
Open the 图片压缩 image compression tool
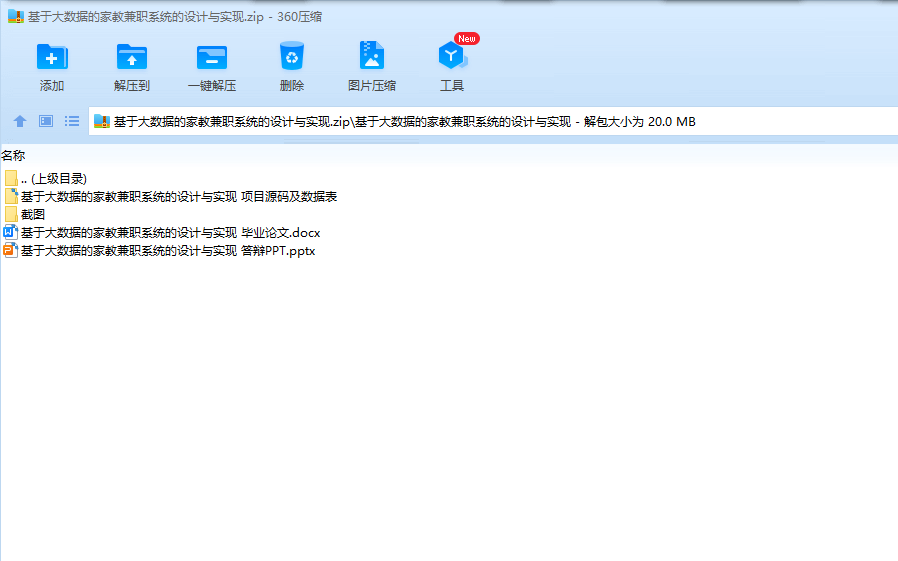(x=372, y=55)
